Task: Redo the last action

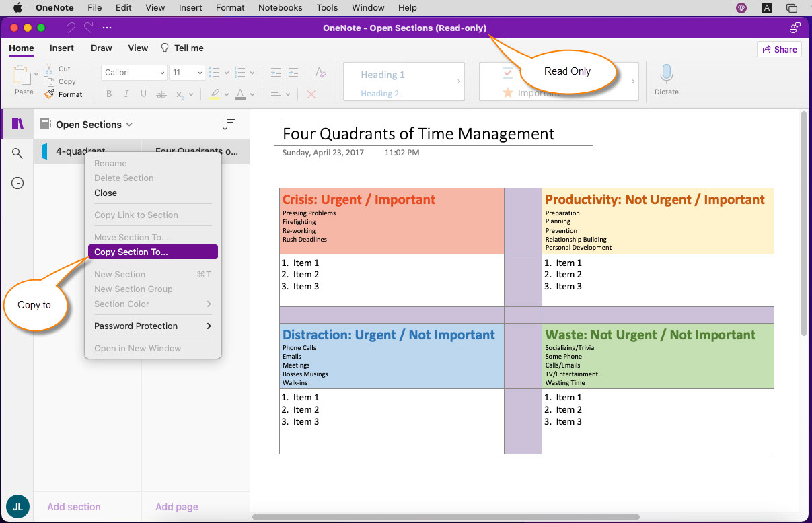Action: (88, 28)
